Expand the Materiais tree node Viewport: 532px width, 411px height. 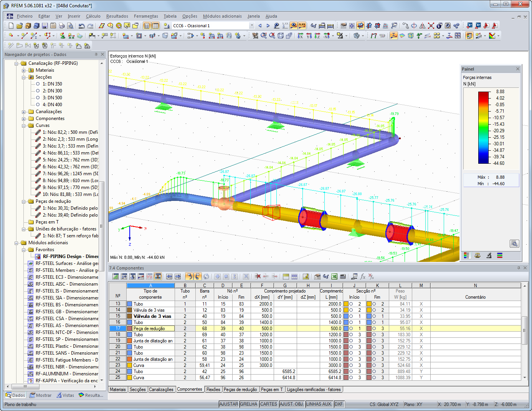(x=24, y=70)
